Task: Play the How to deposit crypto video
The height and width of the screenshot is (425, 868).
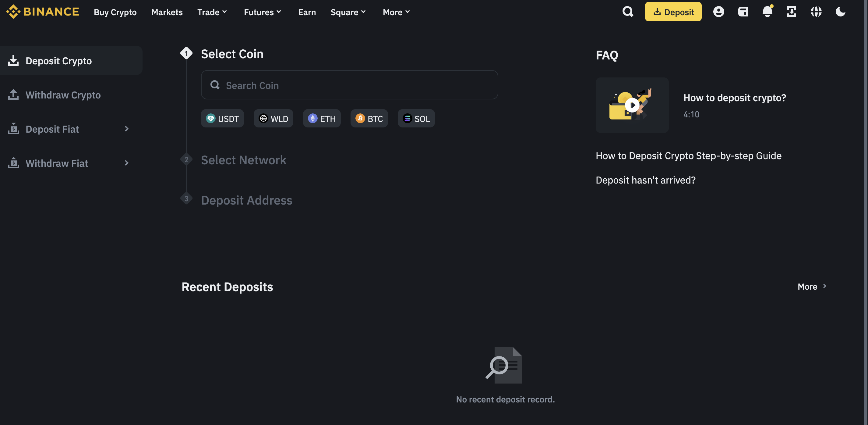Action: coord(632,105)
